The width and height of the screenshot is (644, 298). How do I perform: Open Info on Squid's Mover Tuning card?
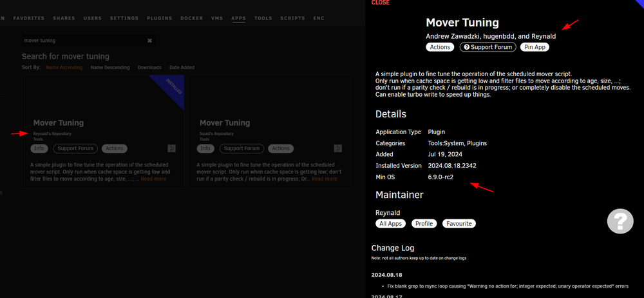(x=205, y=148)
